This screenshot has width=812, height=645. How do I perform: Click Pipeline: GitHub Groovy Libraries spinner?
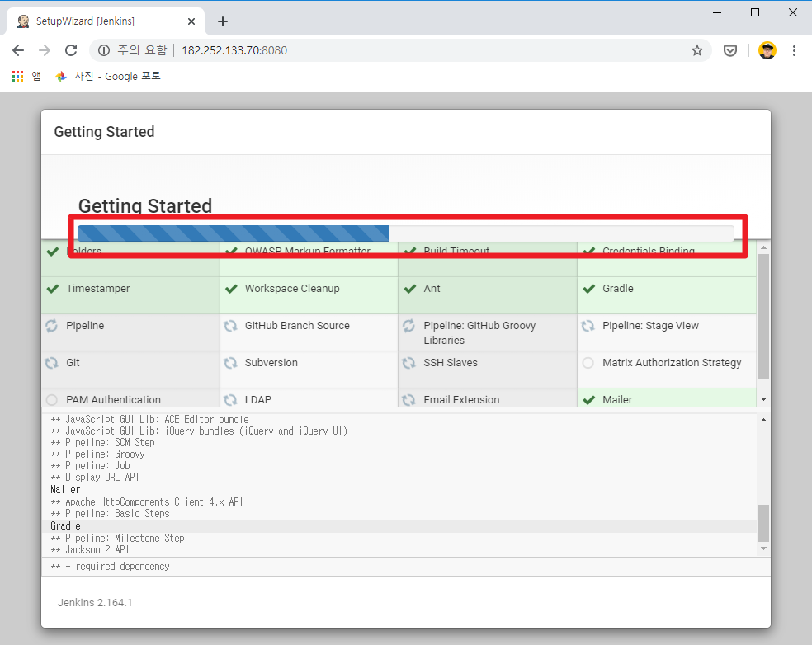pyautogui.click(x=409, y=326)
